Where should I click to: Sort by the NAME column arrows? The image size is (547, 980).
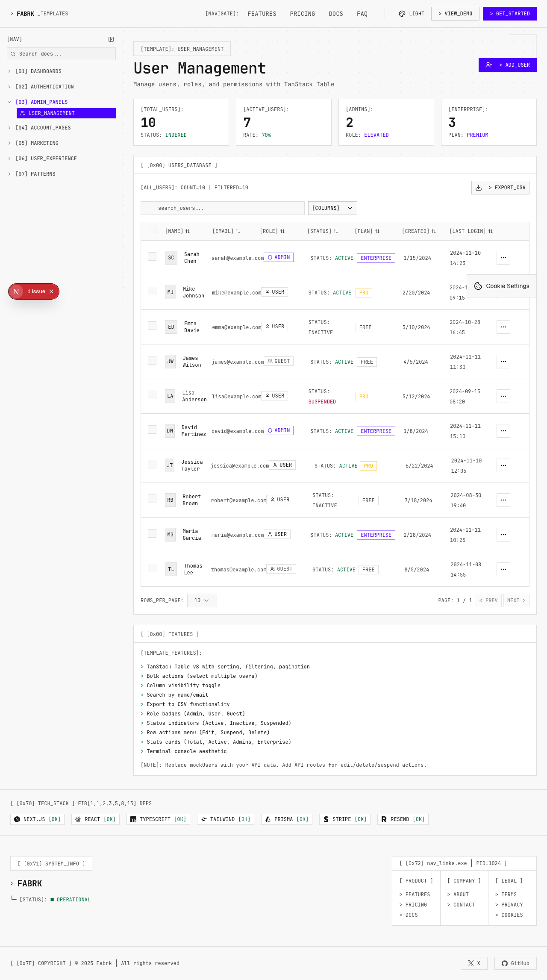point(188,231)
